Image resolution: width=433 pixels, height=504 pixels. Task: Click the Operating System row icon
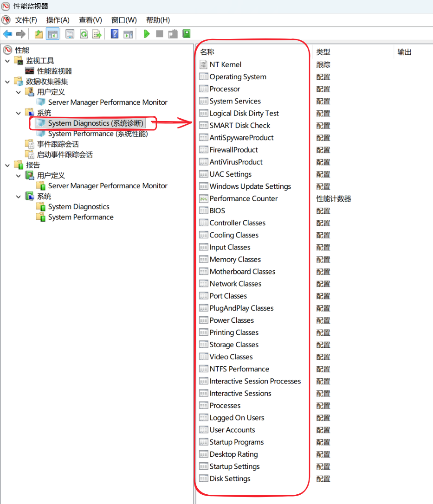(x=203, y=77)
